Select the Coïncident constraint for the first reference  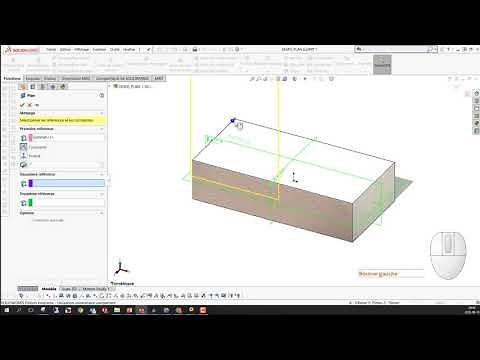click(23, 147)
